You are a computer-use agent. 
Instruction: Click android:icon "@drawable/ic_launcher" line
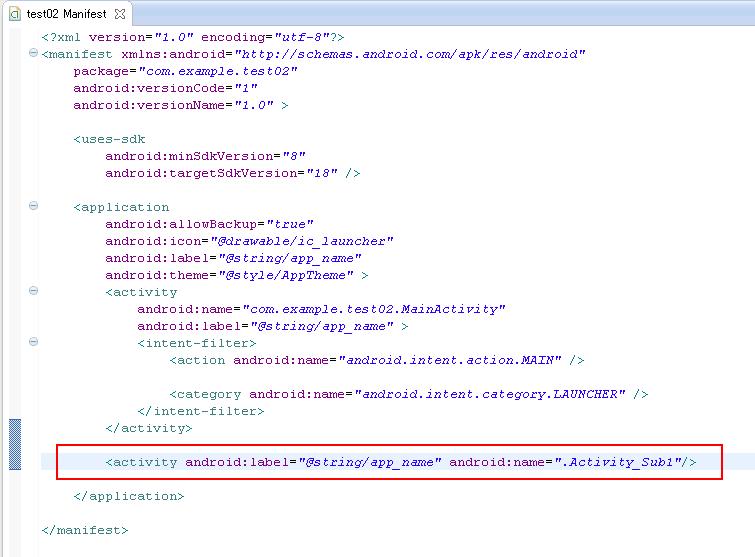[249, 241]
